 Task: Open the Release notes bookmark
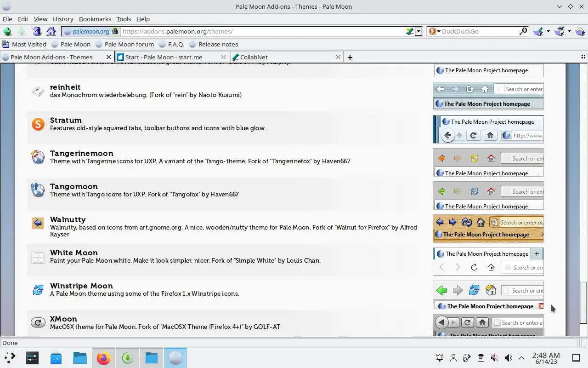(x=214, y=44)
